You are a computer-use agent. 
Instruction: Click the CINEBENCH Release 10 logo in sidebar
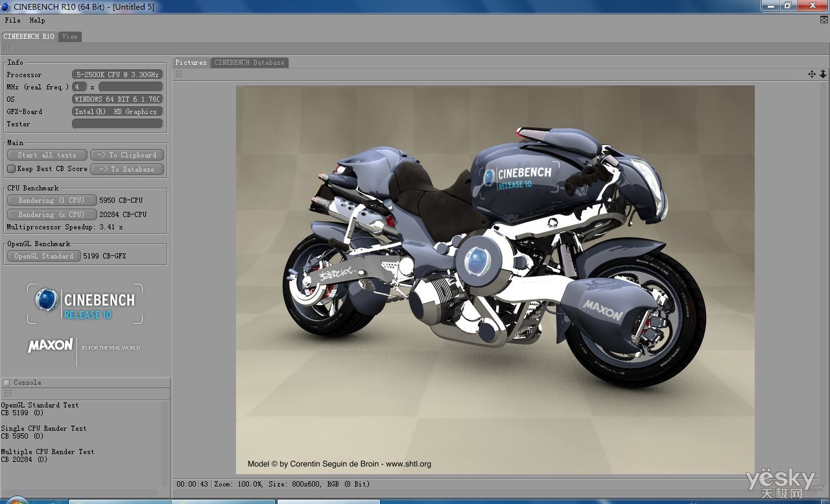85,304
